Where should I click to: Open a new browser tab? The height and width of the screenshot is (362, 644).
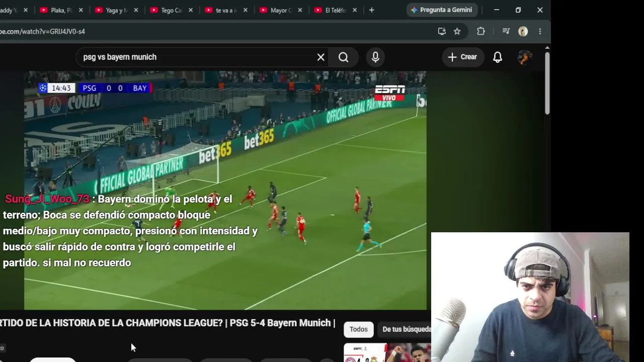tap(372, 10)
